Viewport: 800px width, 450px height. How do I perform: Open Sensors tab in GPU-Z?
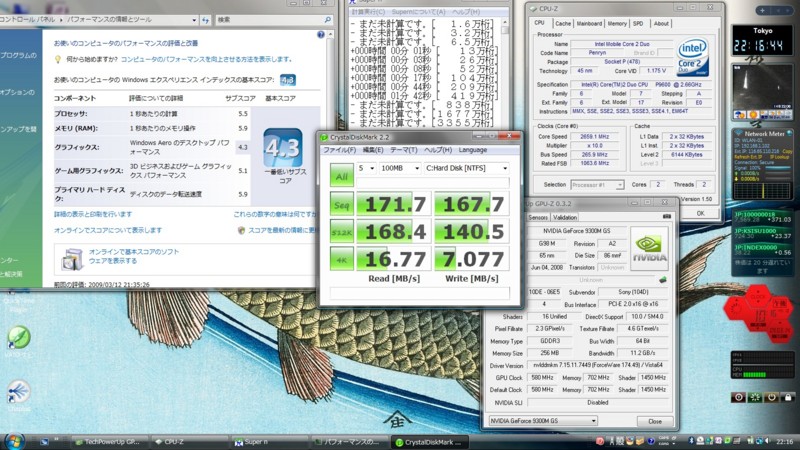(538, 217)
